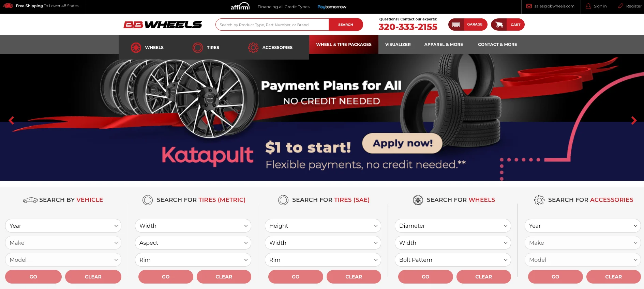The height and width of the screenshot is (289, 644).
Task: Click the red Search button
Action: point(346,25)
